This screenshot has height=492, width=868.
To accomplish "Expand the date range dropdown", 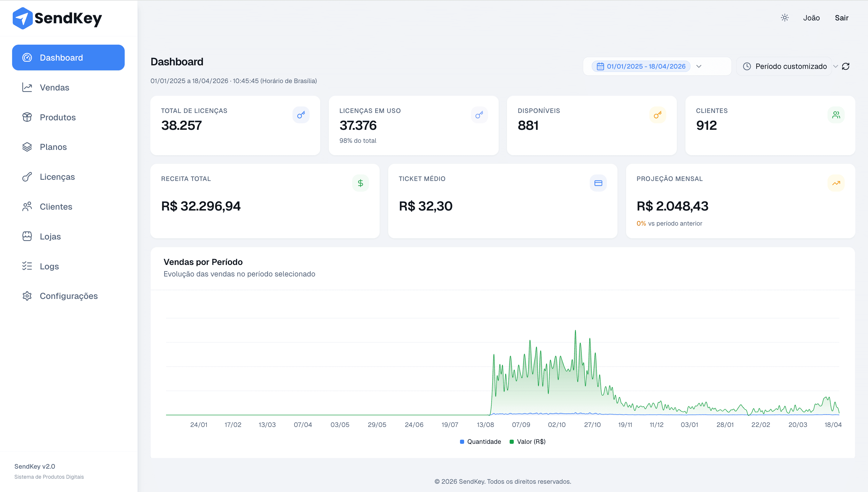I will click(699, 66).
